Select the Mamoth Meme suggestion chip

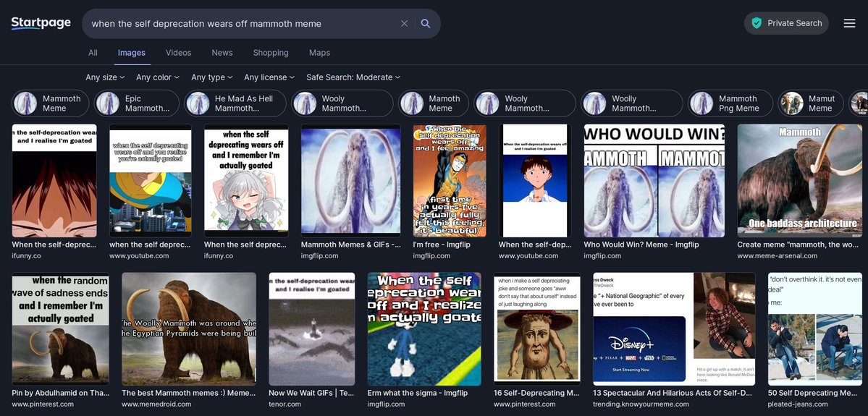point(434,103)
